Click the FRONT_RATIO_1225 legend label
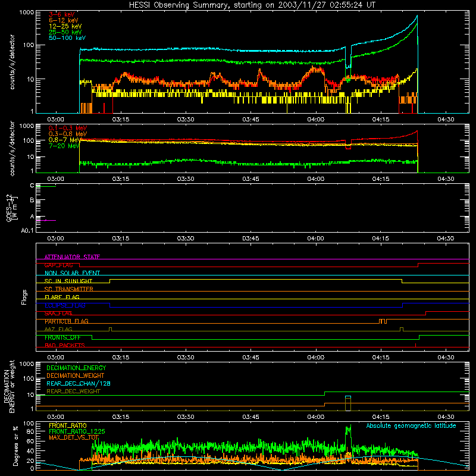476x476 pixels. (77, 431)
